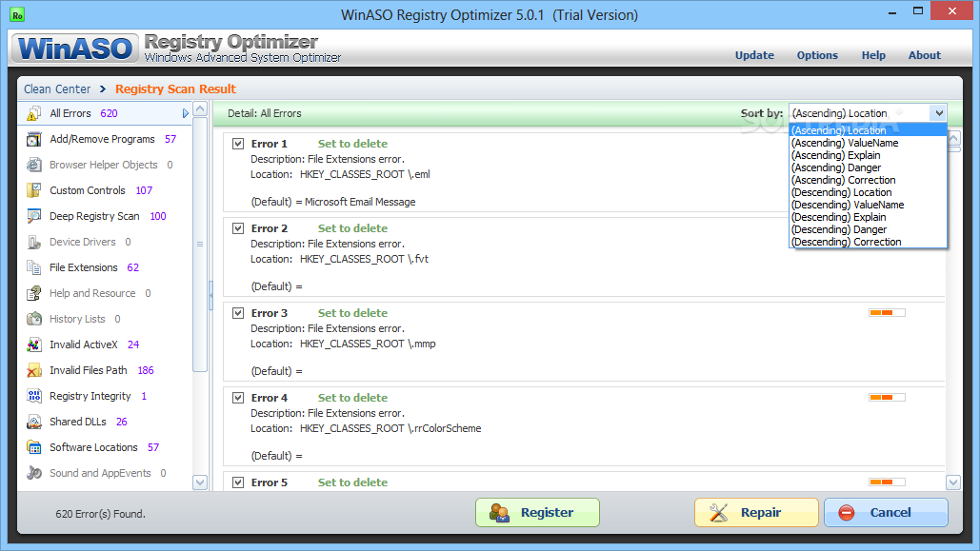
Task: Click the Registry Integrity icon
Action: [x=33, y=396]
